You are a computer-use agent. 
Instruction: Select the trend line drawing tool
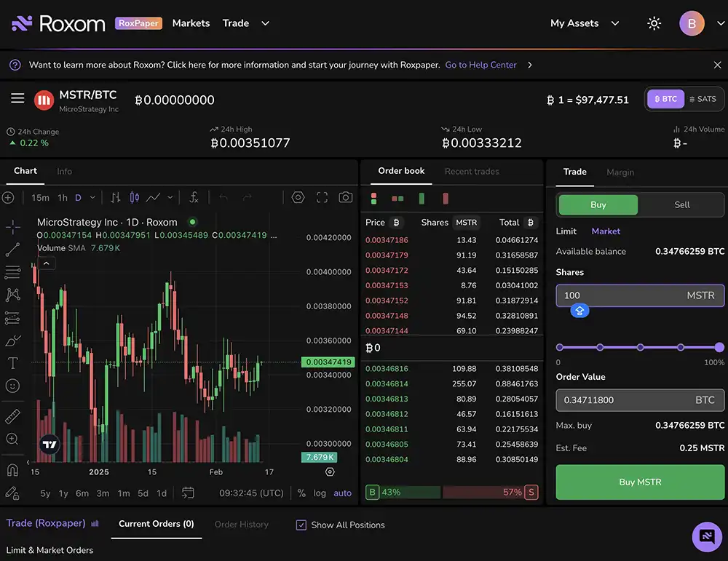click(x=12, y=250)
